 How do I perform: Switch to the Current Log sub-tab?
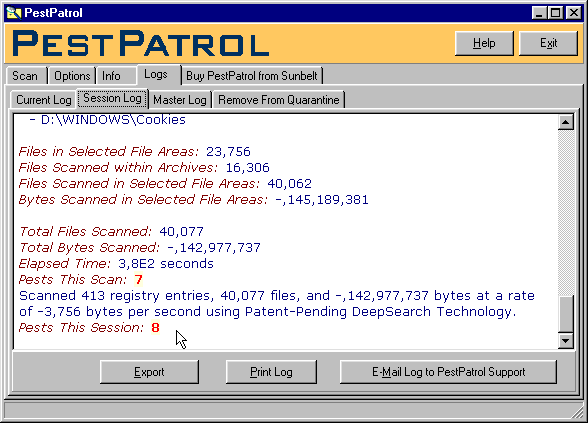44,100
